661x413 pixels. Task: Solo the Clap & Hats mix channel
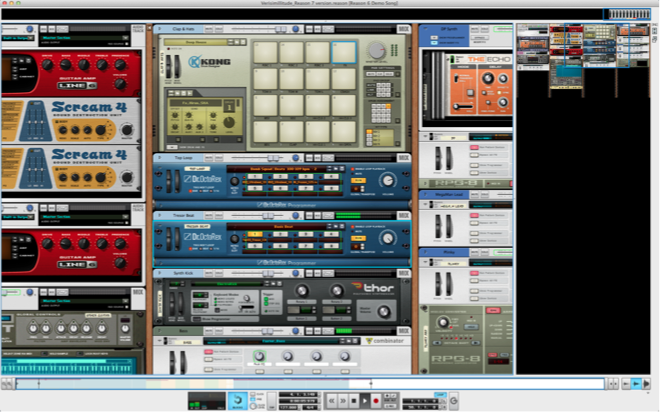(x=218, y=29)
